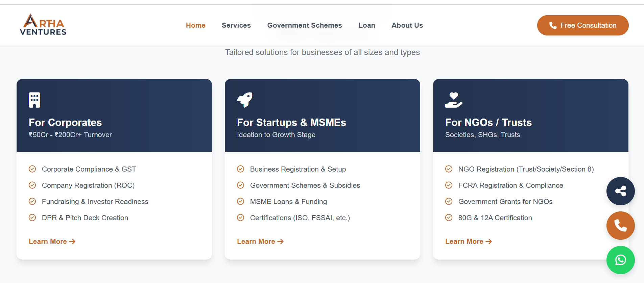Select the MSME Loans & Funding text
This screenshot has width=644, height=283.
pos(288,202)
